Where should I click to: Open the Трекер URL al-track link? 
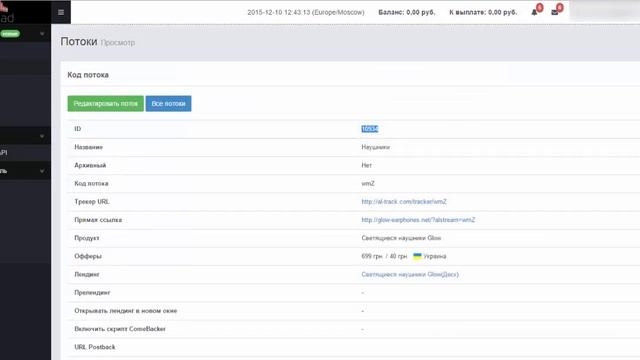404,202
